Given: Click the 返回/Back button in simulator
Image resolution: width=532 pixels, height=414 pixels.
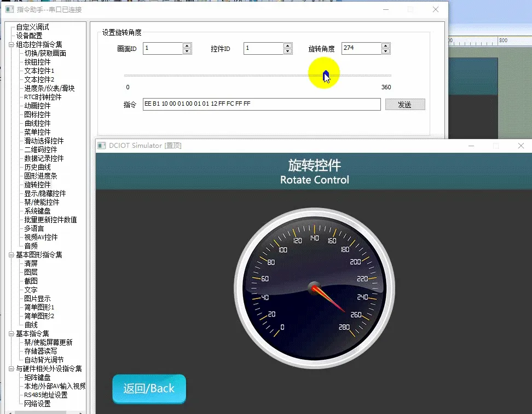Looking at the screenshot, I should (149, 389).
